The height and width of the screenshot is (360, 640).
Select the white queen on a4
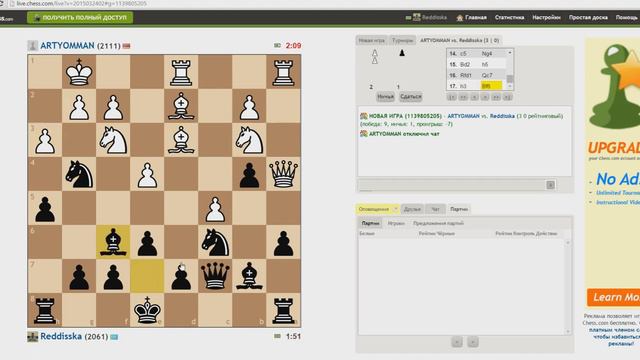(283, 174)
